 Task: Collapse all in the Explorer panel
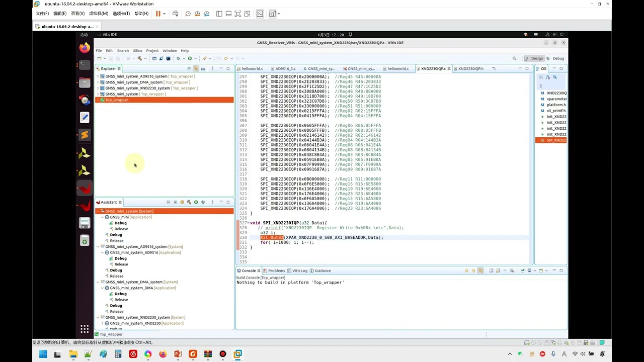[189, 68]
